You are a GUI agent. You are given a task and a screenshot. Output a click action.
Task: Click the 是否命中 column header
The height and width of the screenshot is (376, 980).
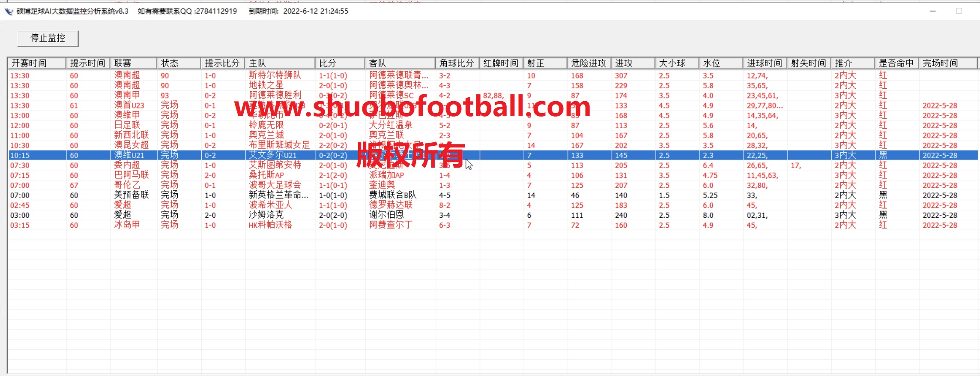tap(896, 63)
